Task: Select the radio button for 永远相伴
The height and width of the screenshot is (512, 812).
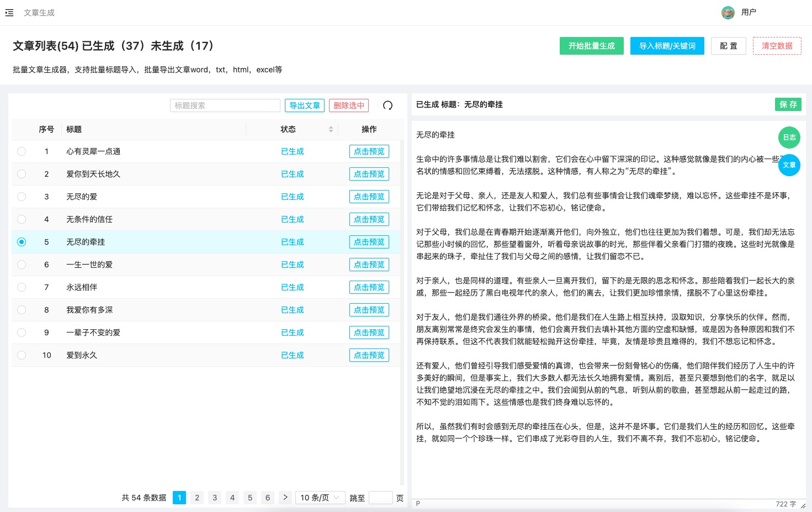Action: (x=22, y=287)
